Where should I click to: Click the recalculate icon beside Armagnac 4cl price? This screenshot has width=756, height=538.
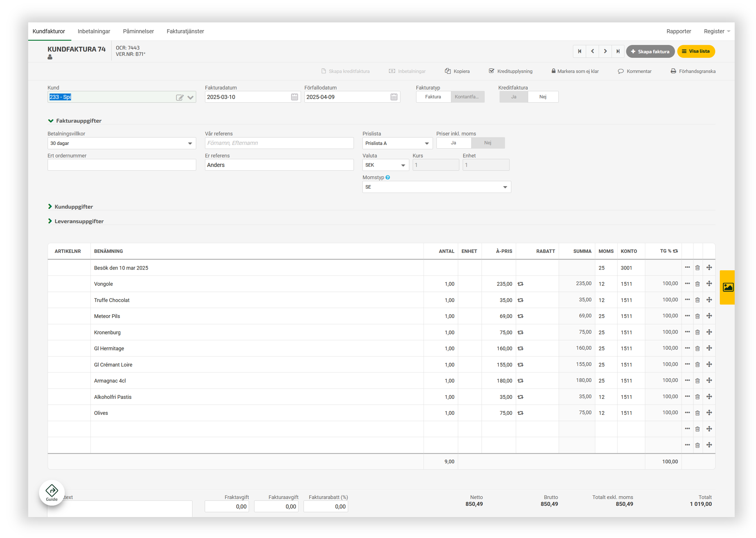tap(520, 381)
